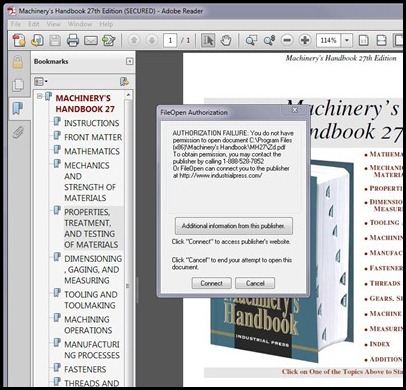Select the Hand pan tool

click(226, 41)
